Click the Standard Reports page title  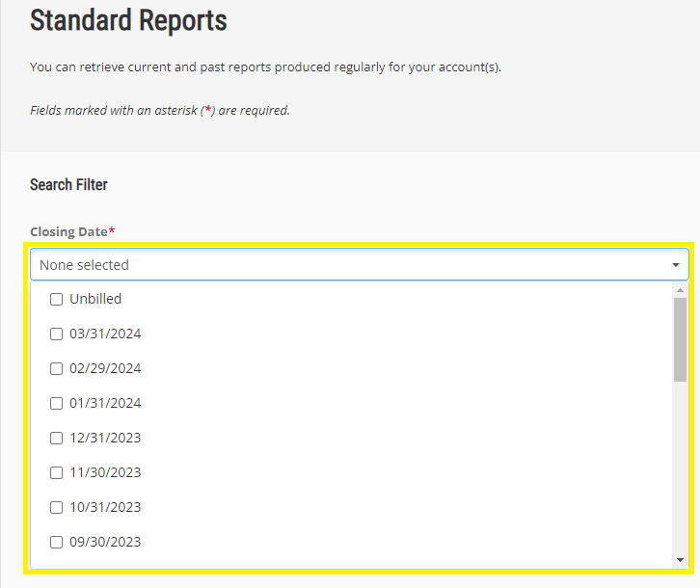128,20
